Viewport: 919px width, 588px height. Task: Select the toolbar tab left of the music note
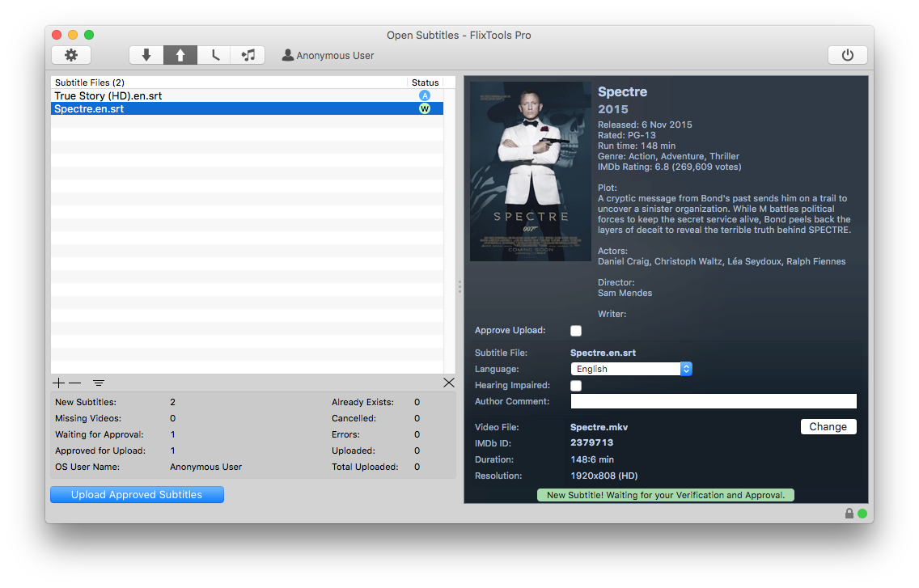pyautogui.click(x=214, y=55)
